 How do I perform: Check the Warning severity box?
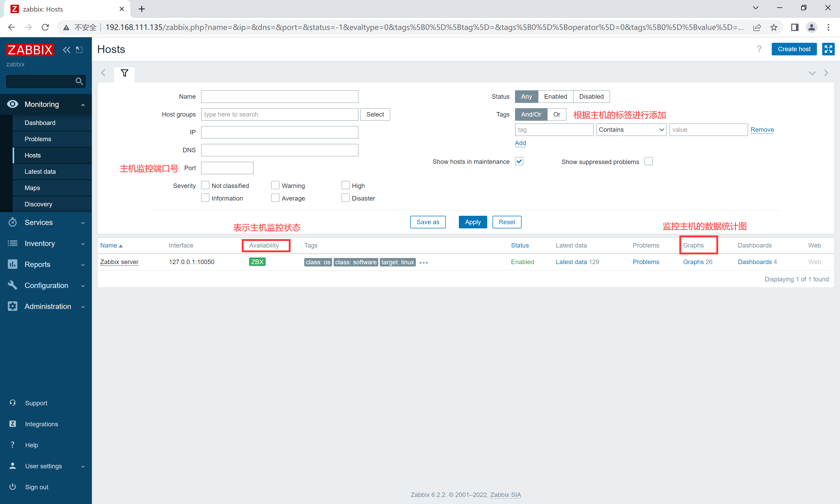pyautogui.click(x=275, y=185)
